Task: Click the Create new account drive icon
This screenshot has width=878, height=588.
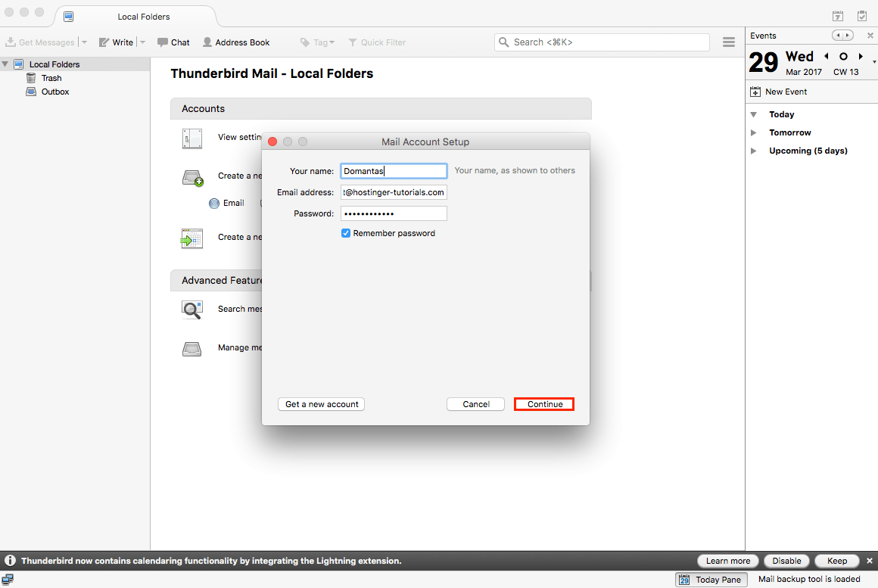Action: pos(192,178)
